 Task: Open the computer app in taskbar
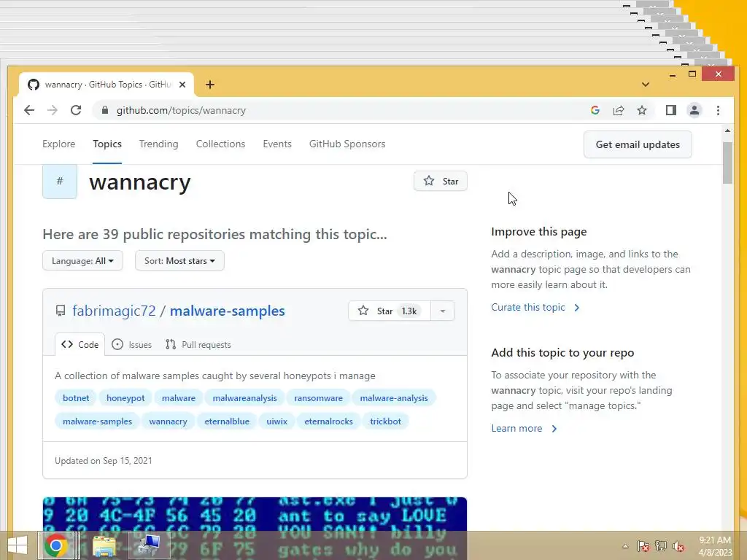[150, 545]
